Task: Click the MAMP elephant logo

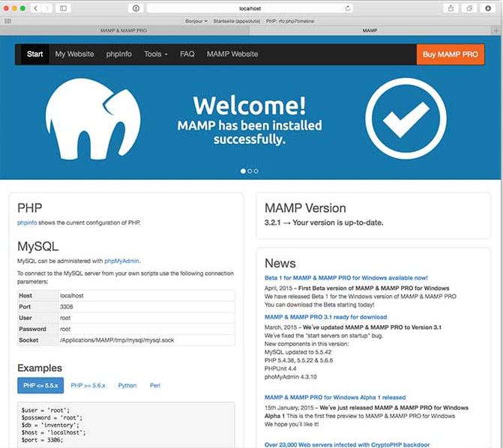Action: pos(93,119)
